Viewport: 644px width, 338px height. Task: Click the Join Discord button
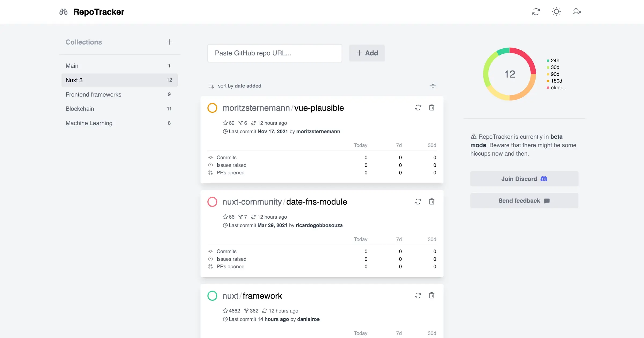(x=524, y=179)
